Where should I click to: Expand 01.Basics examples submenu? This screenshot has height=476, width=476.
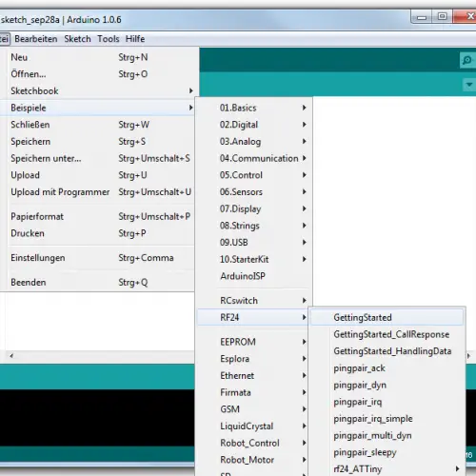click(253, 108)
